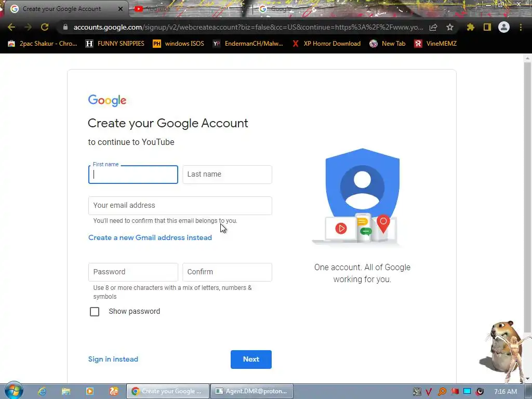The image size is (532, 399).
Task: Open Chrome's three-dot menu
Action: click(521, 27)
